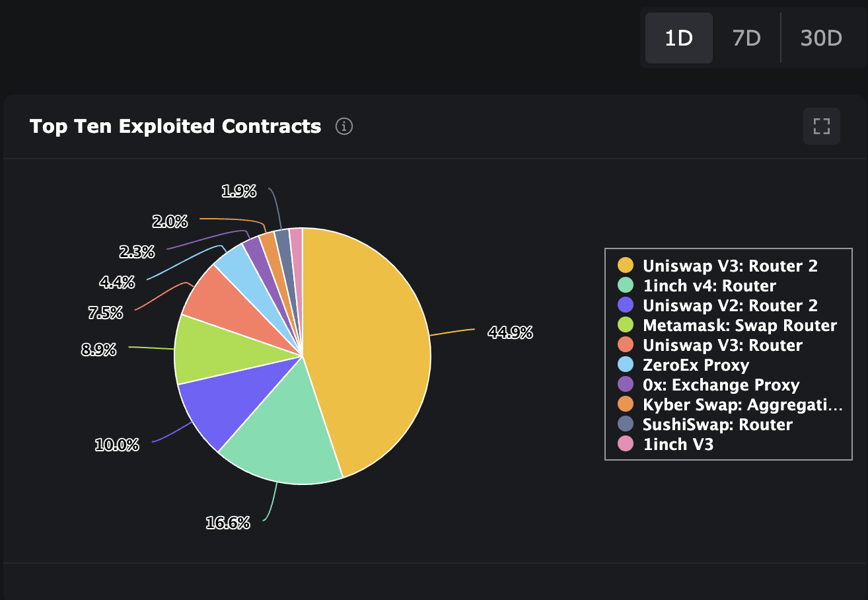Image resolution: width=868 pixels, height=600 pixels.
Task: Toggle Metamask: Swap Router legend entry
Action: [x=727, y=325]
